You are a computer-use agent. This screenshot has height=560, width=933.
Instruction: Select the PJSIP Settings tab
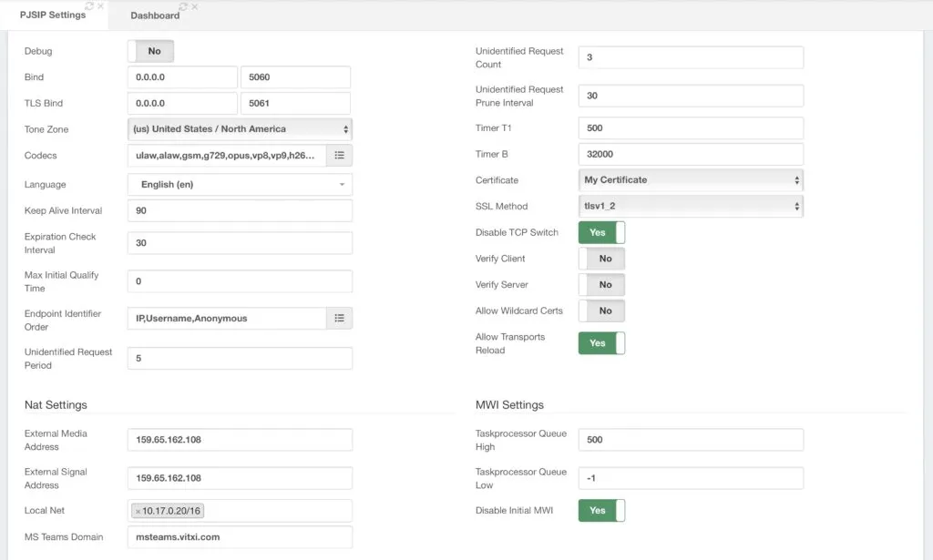click(52, 15)
